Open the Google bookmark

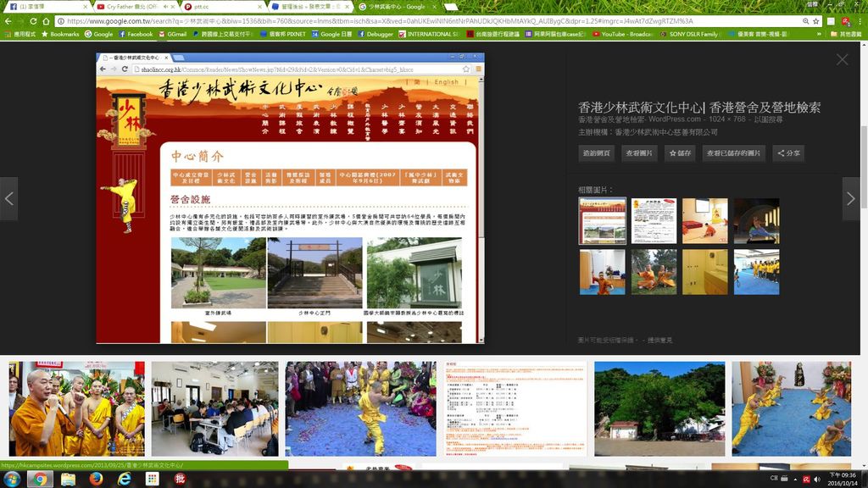(x=99, y=34)
